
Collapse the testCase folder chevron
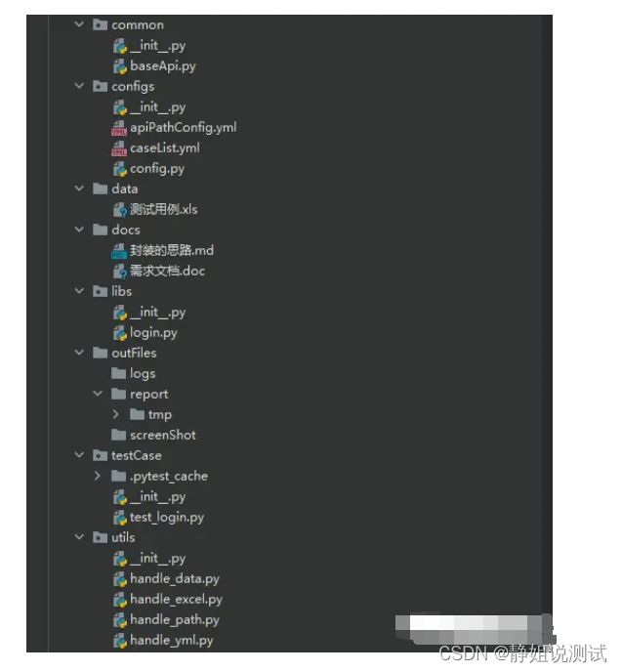click(x=79, y=455)
